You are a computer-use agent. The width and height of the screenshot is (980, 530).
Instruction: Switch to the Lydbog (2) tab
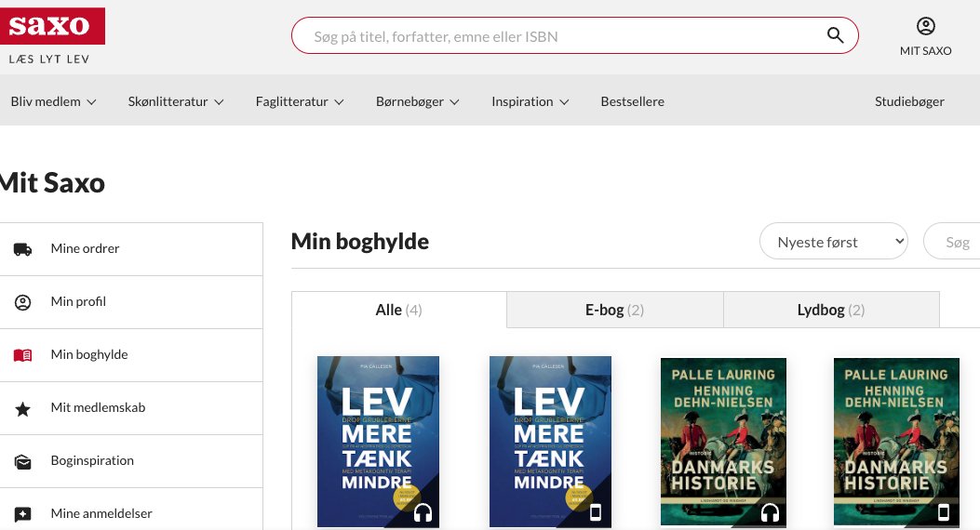tap(830, 310)
